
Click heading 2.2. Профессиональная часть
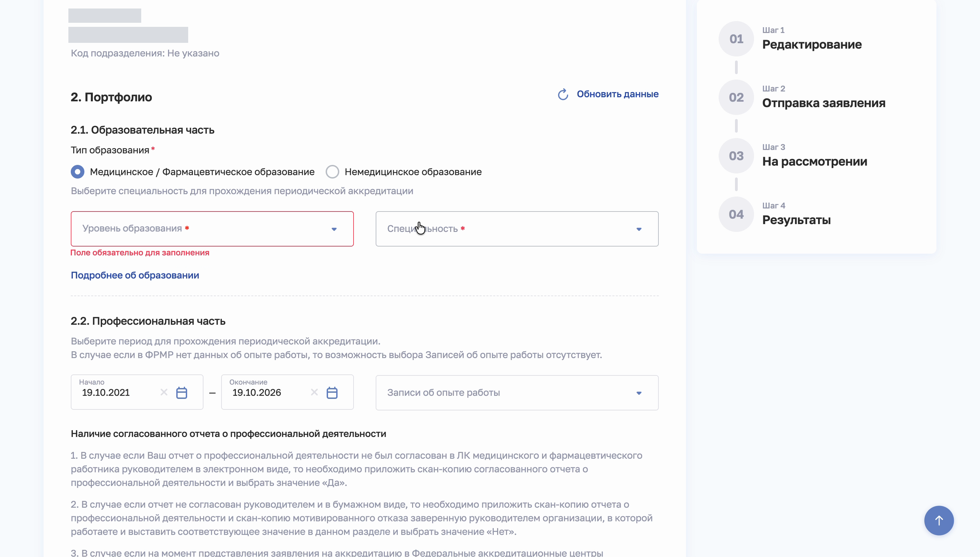tap(148, 321)
